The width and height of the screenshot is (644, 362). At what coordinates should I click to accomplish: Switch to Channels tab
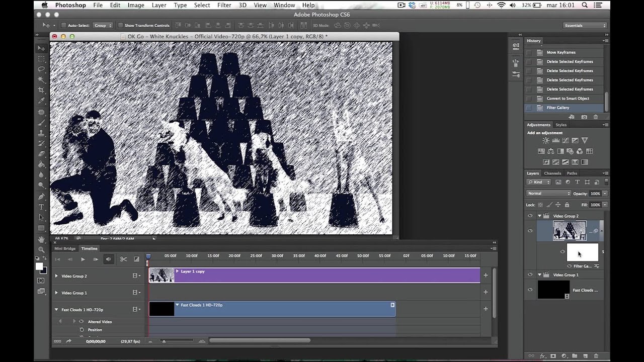tap(552, 173)
